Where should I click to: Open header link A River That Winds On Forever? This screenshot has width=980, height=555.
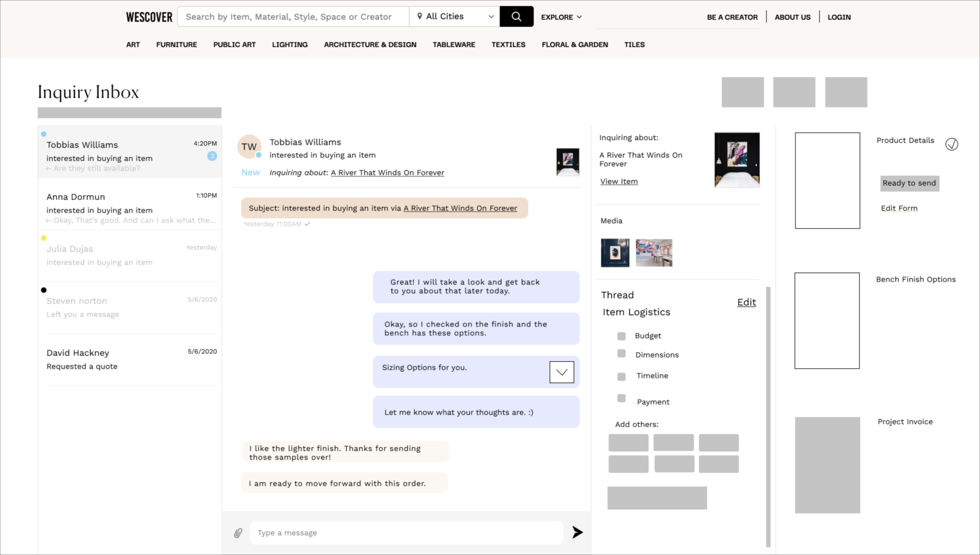387,173
